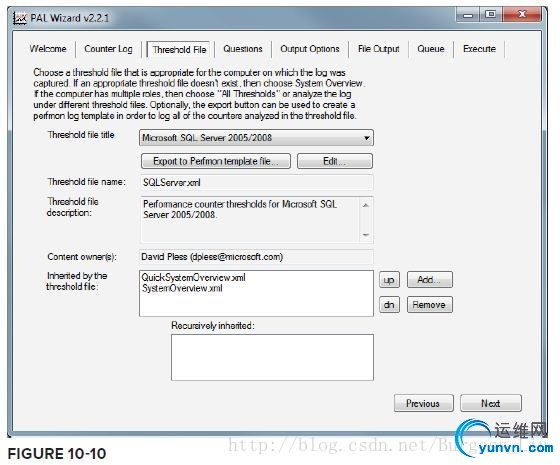Click the Content owner(s) field

256,257
